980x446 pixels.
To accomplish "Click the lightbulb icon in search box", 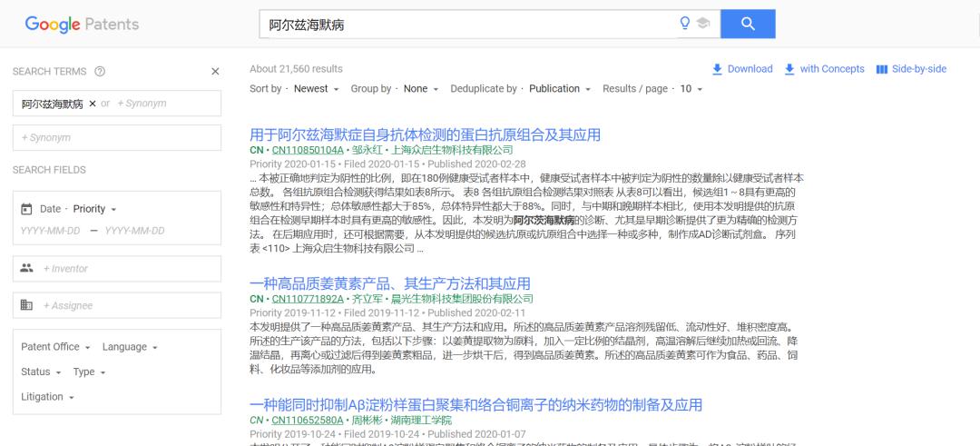I will tap(685, 24).
